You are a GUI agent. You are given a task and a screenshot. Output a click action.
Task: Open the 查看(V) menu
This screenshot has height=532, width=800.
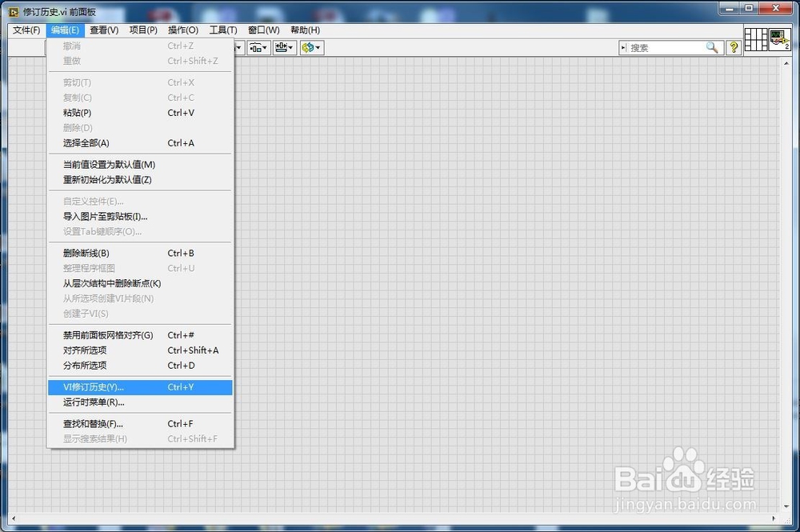point(105,30)
